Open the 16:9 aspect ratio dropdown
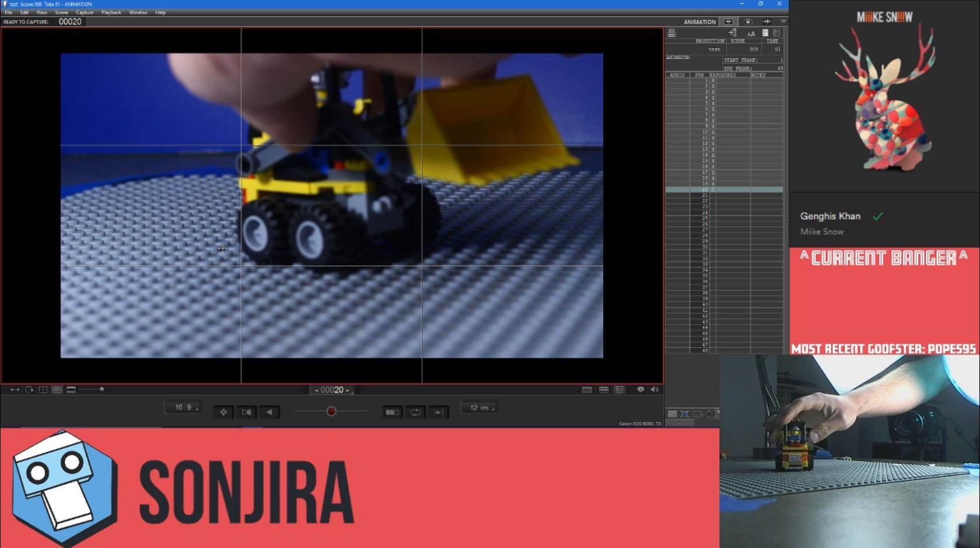The height and width of the screenshot is (548, 980). [x=183, y=408]
